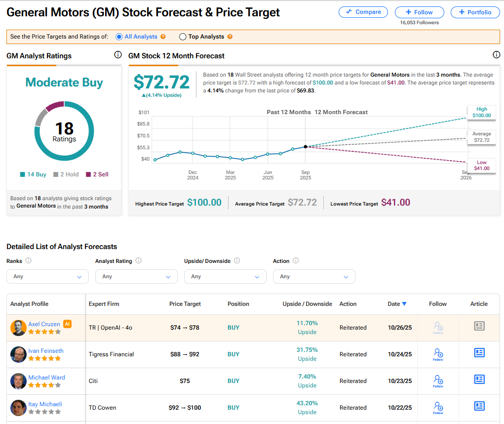The width and height of the screenshot is (504, 424).
Task: Expand the Analyst Rating dropdown
Action: (x=136, y=276)
